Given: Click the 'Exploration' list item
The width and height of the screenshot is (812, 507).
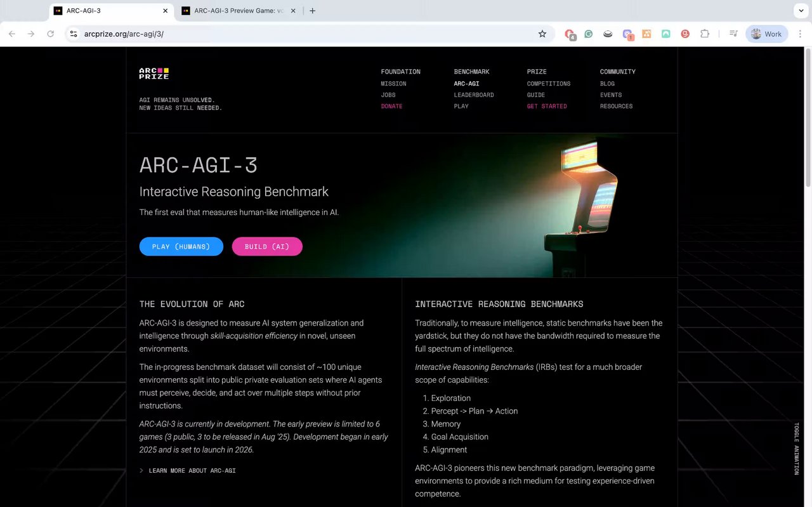Looking at the screenshot, I should click(450, 398).
